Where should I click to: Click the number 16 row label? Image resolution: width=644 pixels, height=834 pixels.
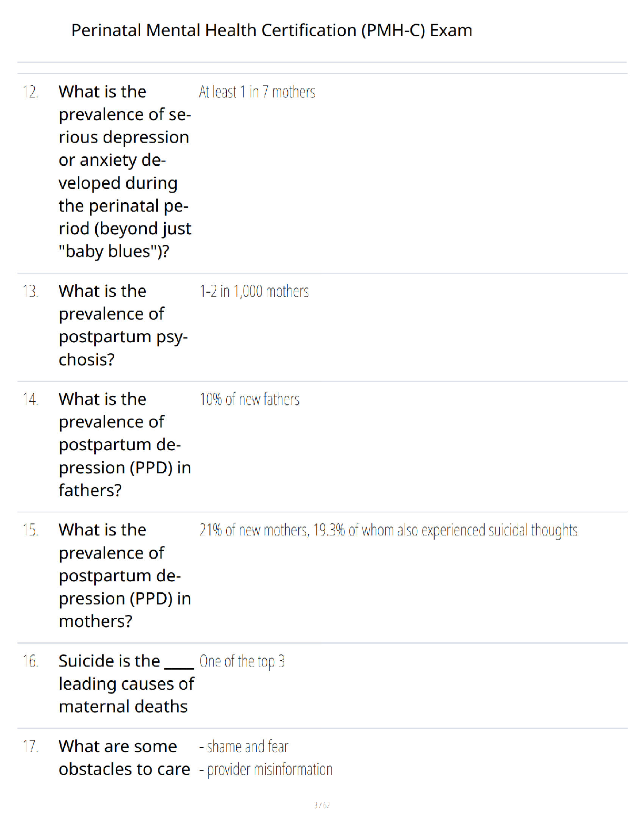coord(31,661)
